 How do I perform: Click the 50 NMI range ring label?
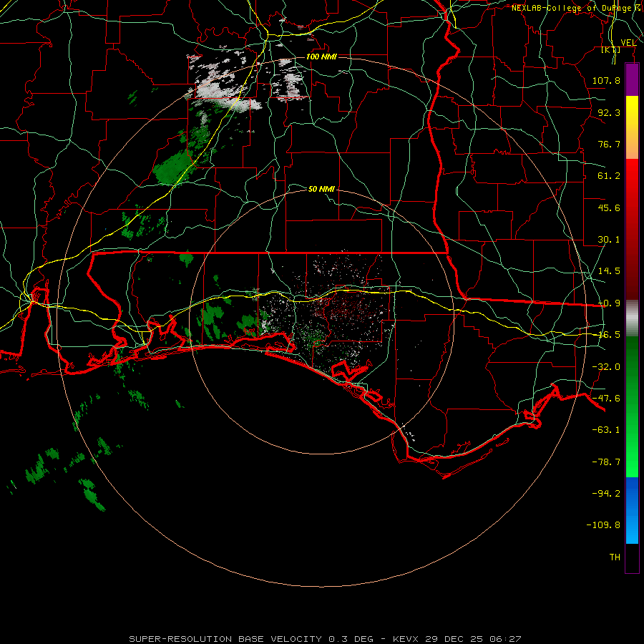point(321,189)
